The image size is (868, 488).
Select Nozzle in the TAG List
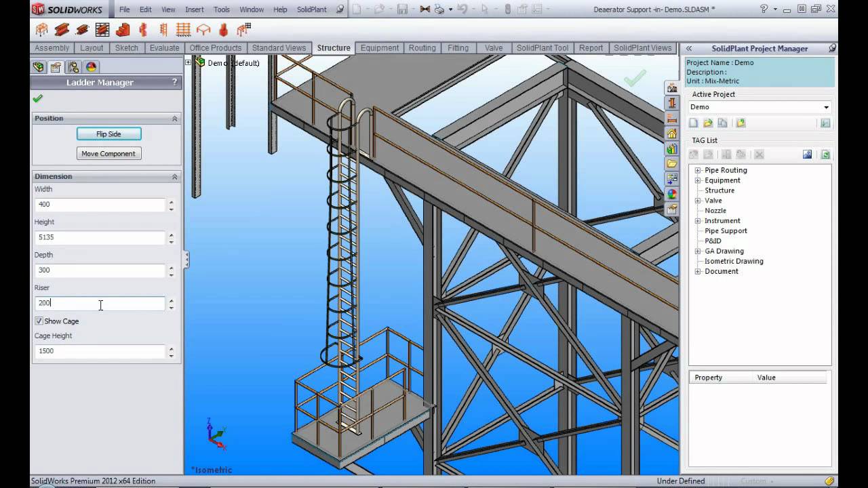[715, 211]
